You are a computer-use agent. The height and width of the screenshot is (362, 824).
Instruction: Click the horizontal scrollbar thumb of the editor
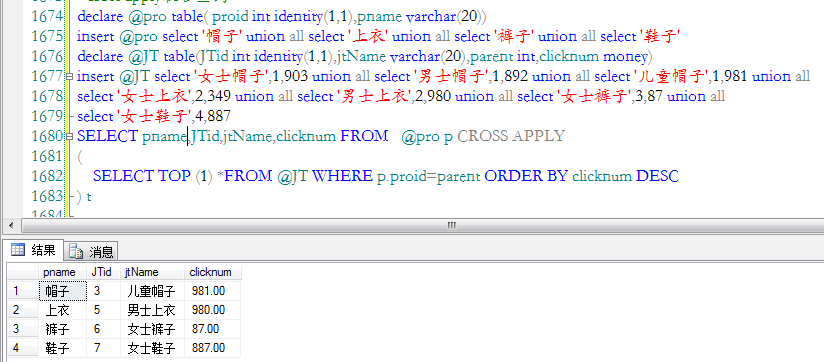451,225
